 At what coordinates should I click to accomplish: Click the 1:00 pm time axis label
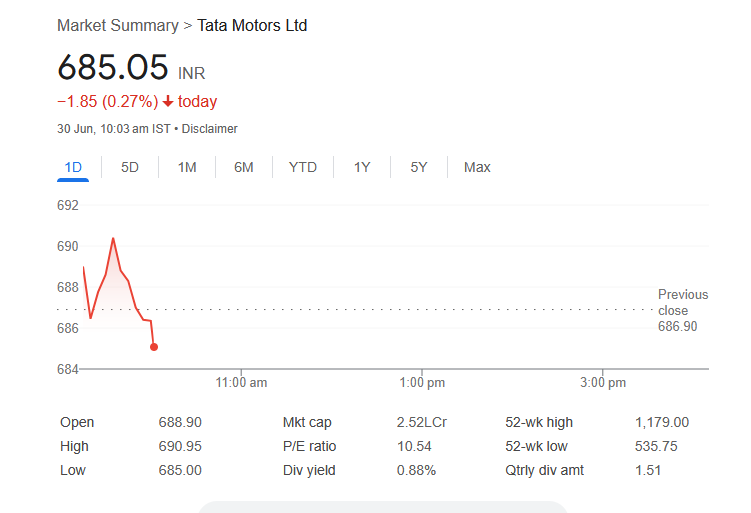(422, 382)
